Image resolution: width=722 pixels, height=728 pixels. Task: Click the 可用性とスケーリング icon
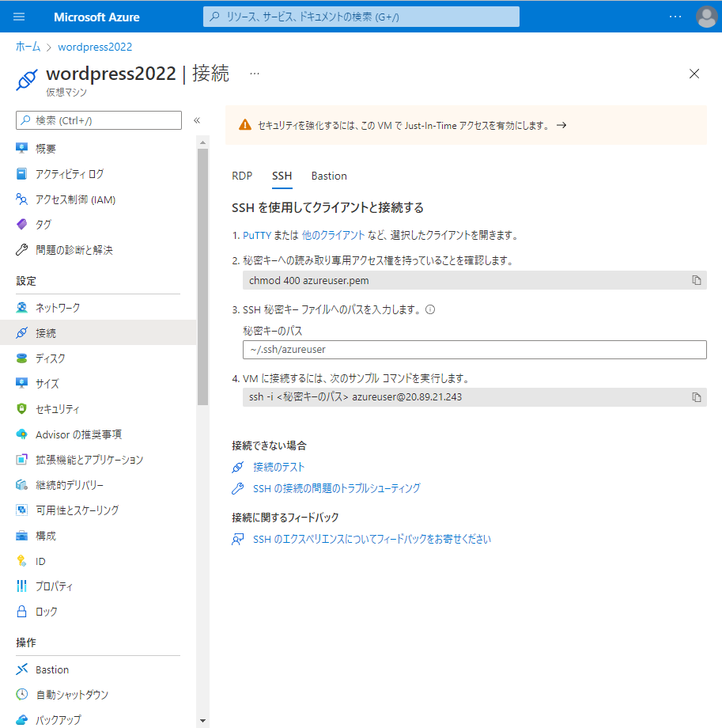(21, 510)
